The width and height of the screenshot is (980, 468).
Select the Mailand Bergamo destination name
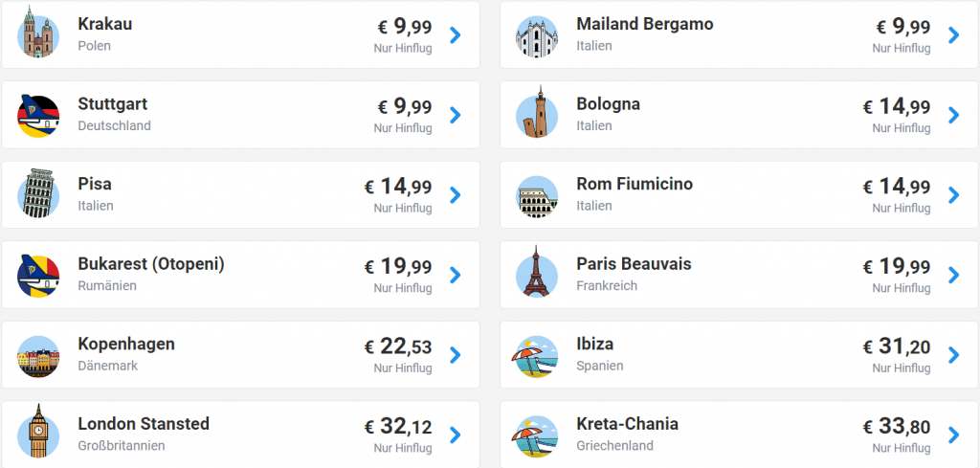(x=644, y=24)
